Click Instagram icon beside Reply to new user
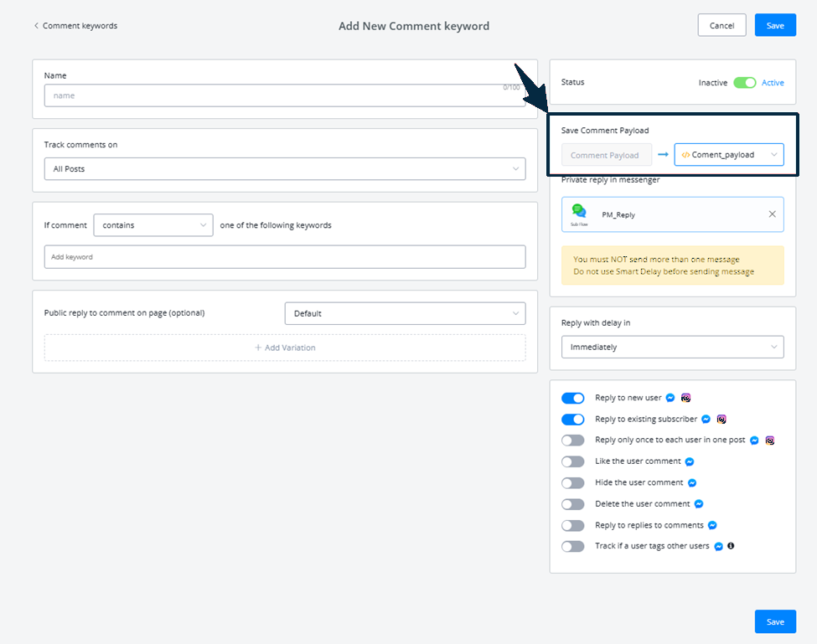This screenshot has width=817, height=644. click(x=685, y=398)
